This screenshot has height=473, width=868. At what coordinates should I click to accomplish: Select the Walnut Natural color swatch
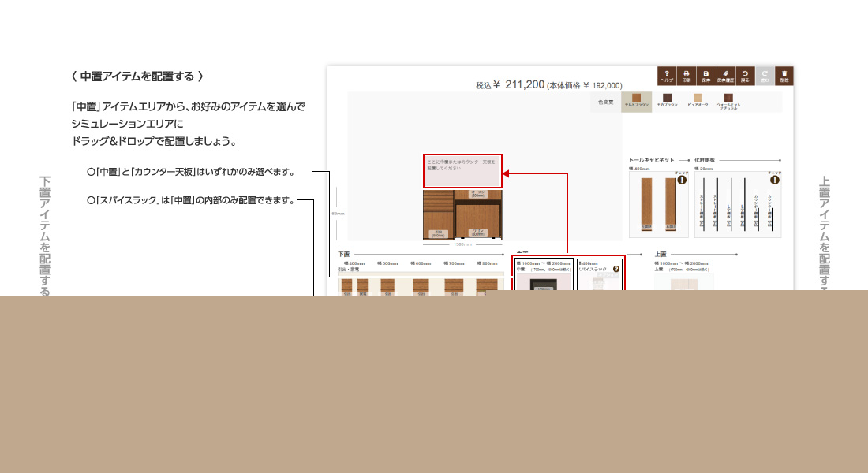[x=728, y=101]
